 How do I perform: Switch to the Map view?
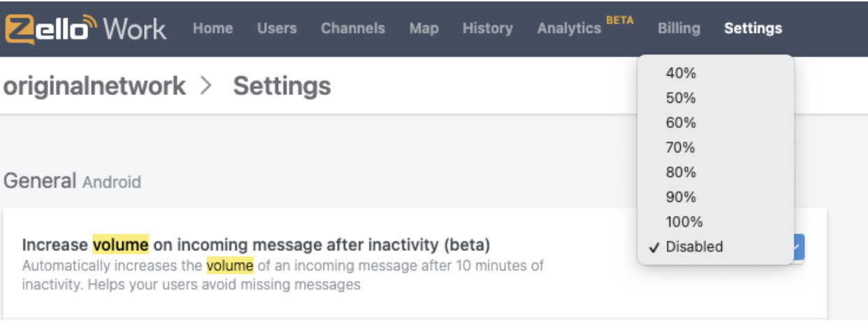(x=424, y=29)
